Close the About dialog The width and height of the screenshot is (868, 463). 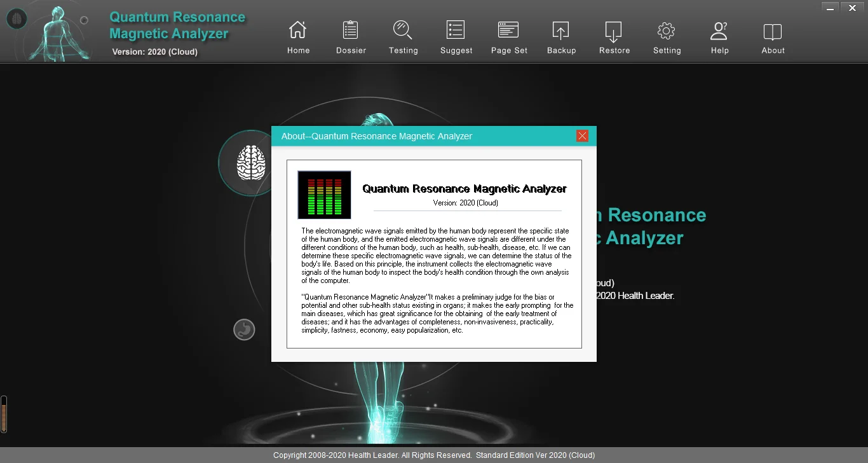(x=582, y=135)
